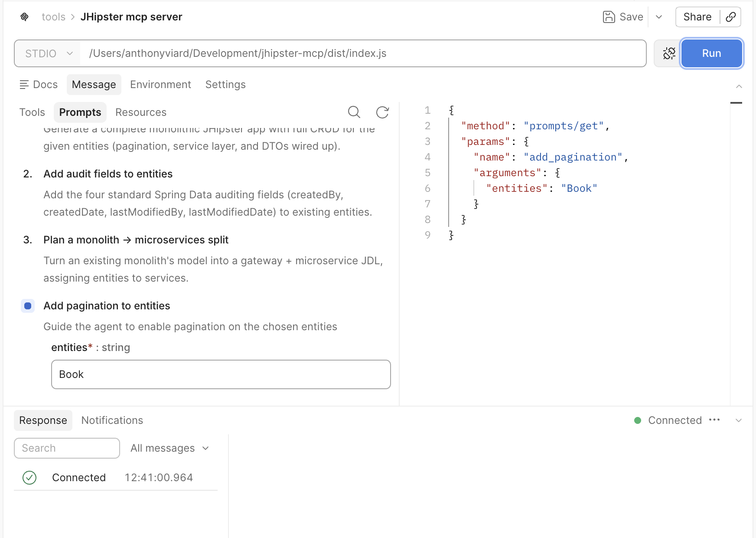Open the three-dot menu near Connected status

click(714, 420)
